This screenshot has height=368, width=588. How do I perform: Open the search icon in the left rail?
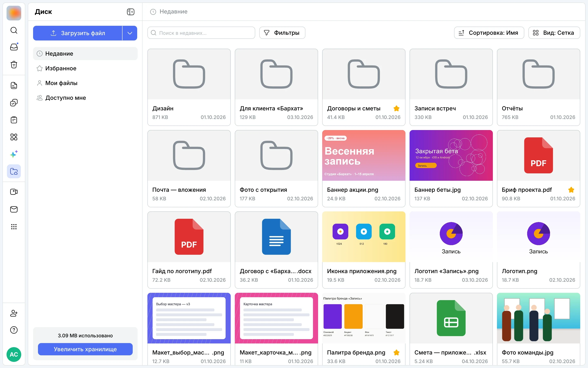click(14, 30)
